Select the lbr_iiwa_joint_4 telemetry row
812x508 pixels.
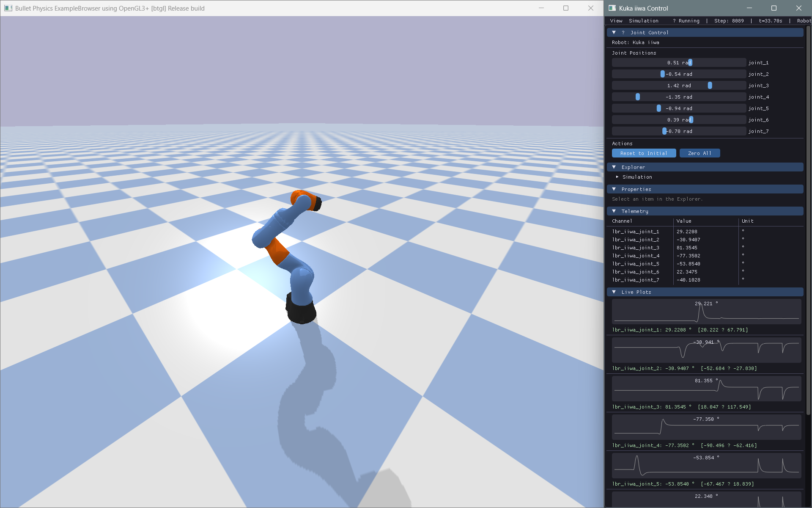(x=705, y=256)
